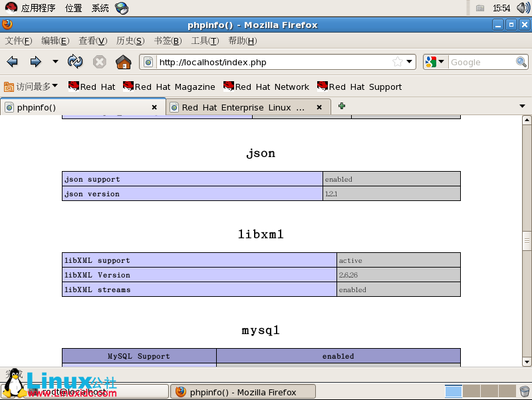Expand the list all tabs arrow
The image size is (532, 400).
click(522, 106)
